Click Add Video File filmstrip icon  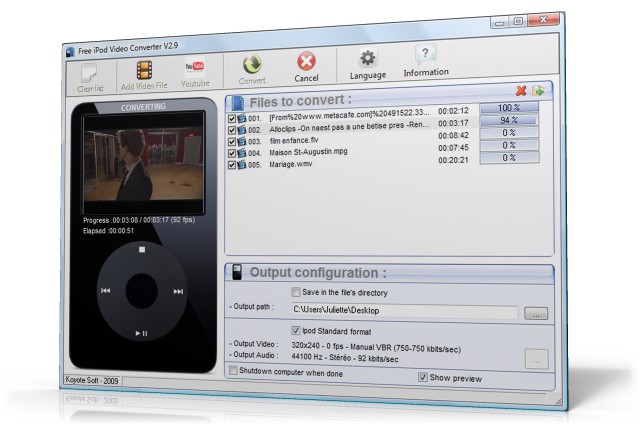click(144, 70)
